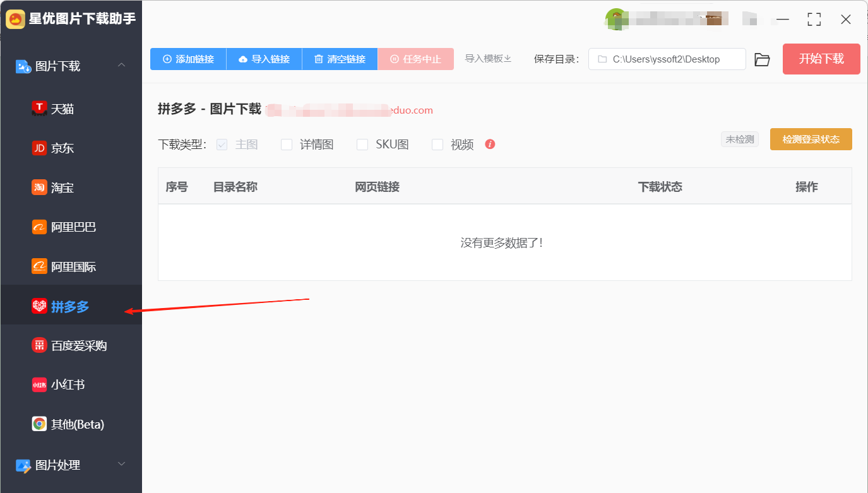
Task: Enable the SKU图 checkbox
Action: pyautogui.click(x=362, y=145)
